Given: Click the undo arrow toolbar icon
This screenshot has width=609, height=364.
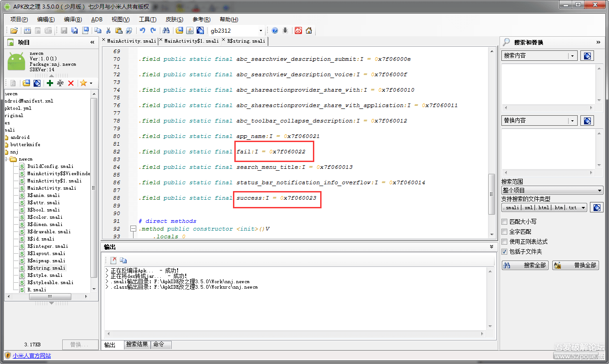Looking at the screenshot, I should tap(143, 30).
